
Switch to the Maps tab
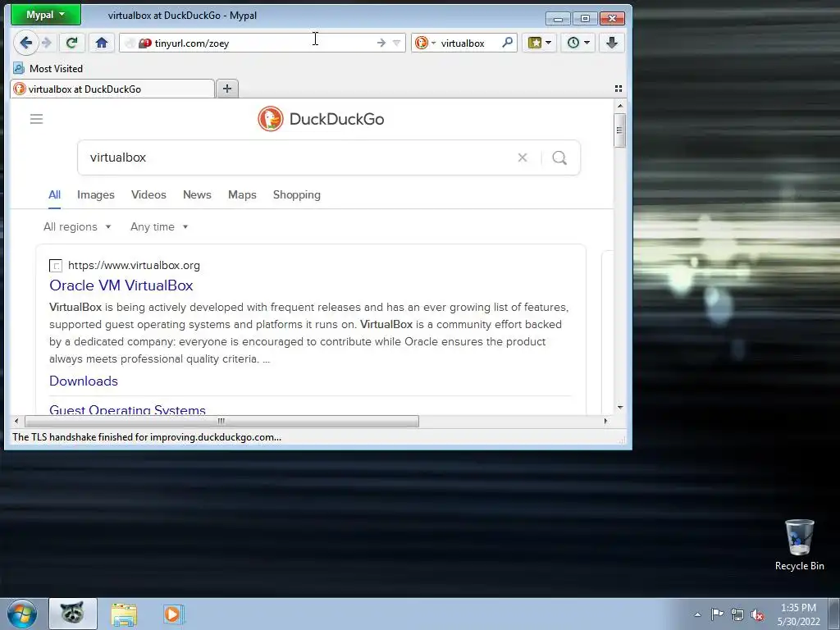[x=242, y=195]
